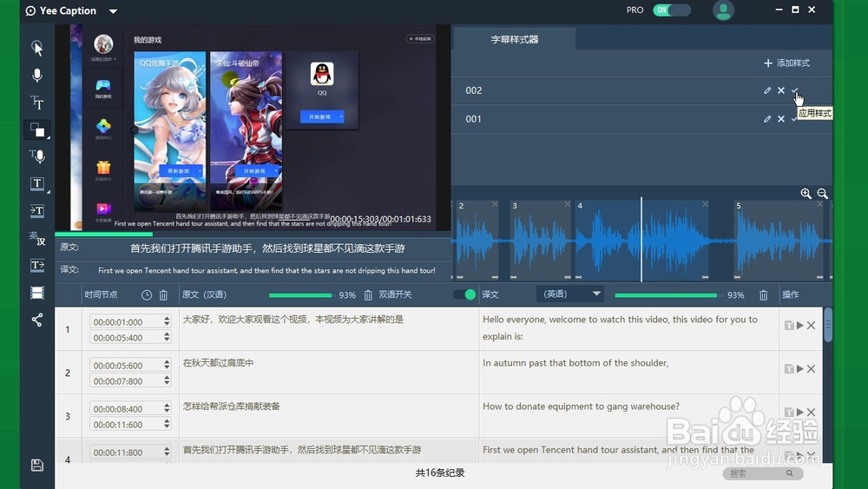Select the microphone recording tool
The image size is (868, 489).
click(x=37, y=76)
